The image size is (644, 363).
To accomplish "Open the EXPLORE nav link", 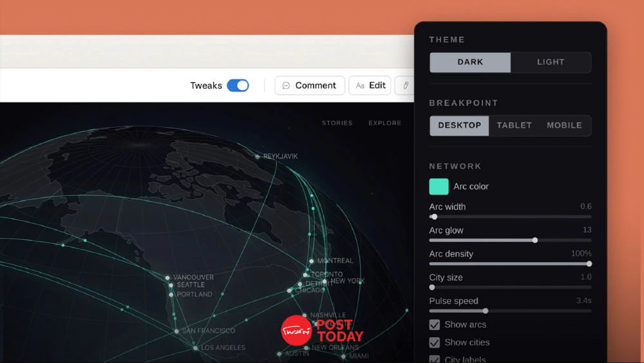I will tap(385, 123).
